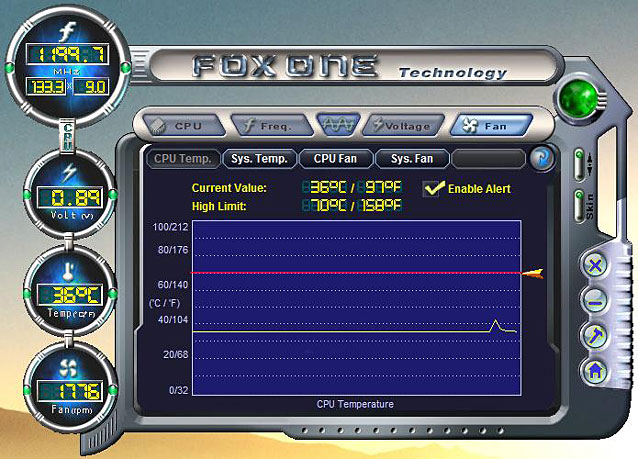This screenshot has height=459, width=638.
Task: Click the yellow temperature trace spike
Action: pos(495,325)
